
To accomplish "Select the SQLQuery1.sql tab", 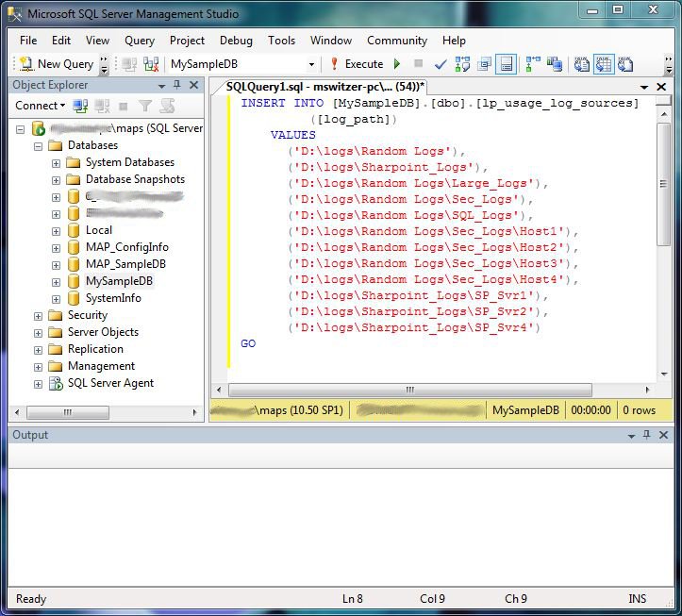I will tap(324, 87).
